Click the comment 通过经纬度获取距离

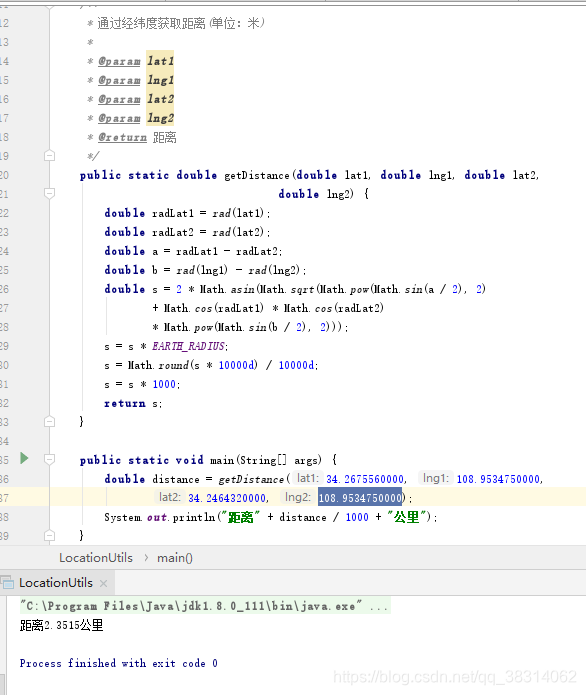pos(151,23)
